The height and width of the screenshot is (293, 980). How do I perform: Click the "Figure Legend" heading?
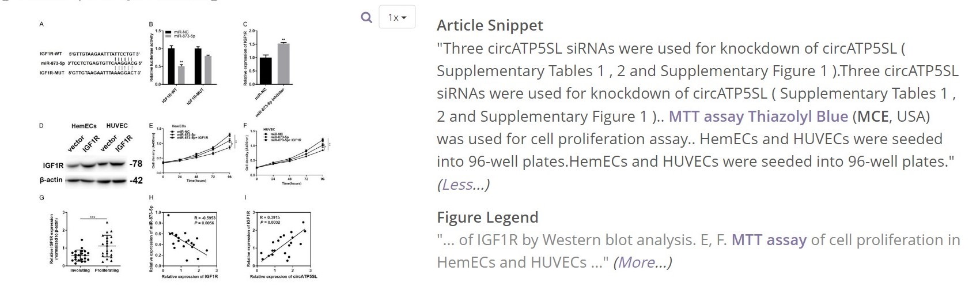point(487,217)
